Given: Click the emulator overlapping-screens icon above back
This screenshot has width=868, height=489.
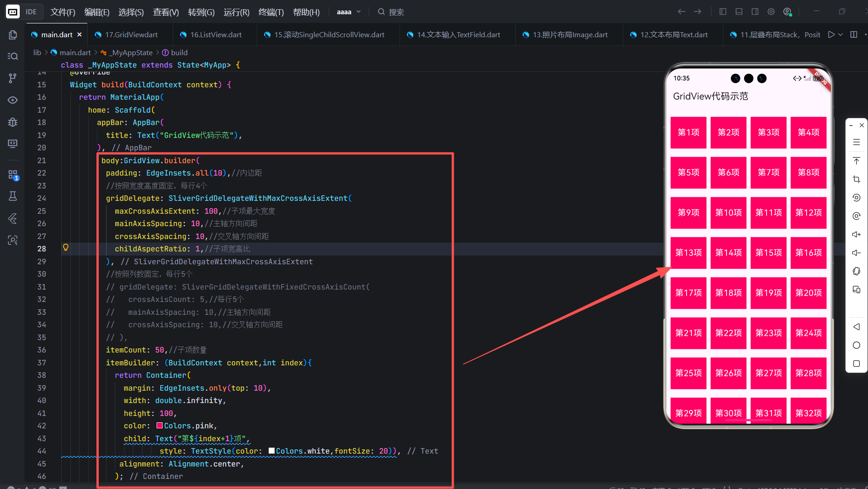Looking at the screenshot, I should 857,290.
